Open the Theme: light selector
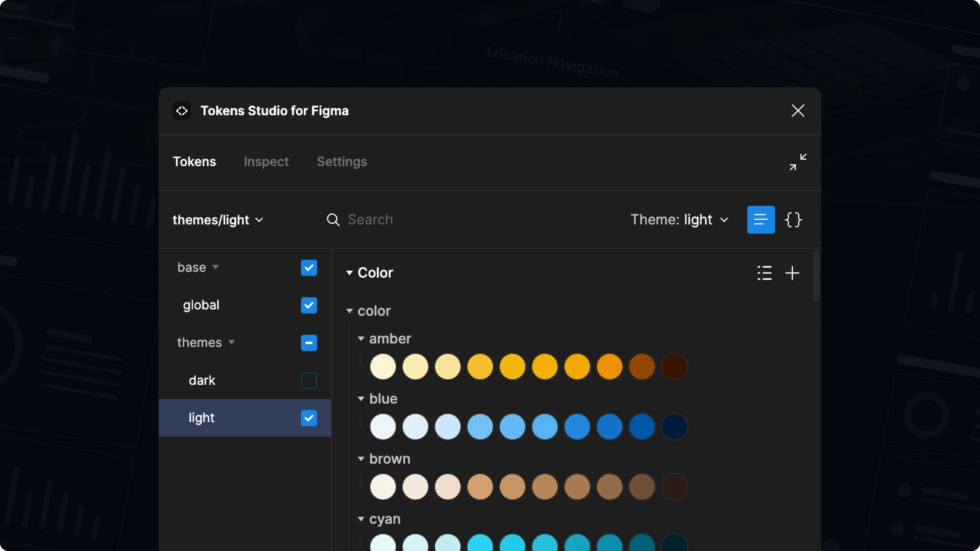 pos(679,220)
